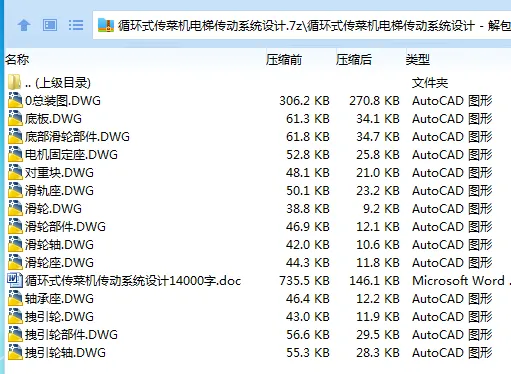Click the DWG icon of 滑轮轴.DWG

click(15, 245)
